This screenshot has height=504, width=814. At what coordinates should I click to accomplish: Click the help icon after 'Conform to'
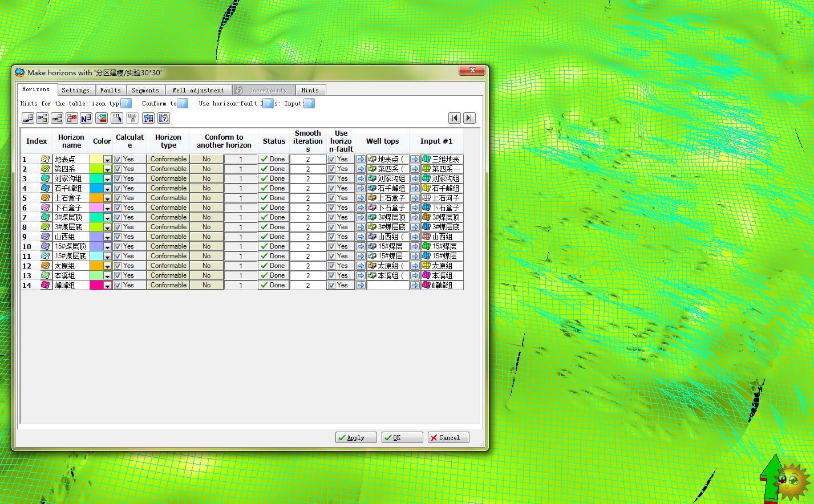click(183, 103)
